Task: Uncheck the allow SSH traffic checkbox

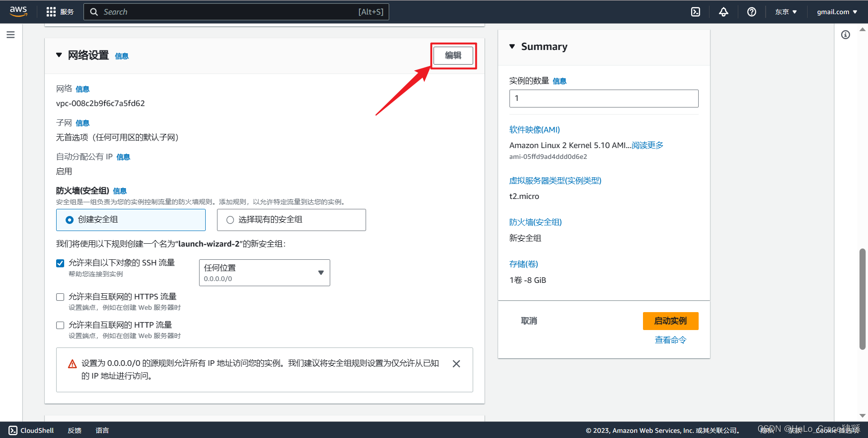Action: [x=60, y=263]
